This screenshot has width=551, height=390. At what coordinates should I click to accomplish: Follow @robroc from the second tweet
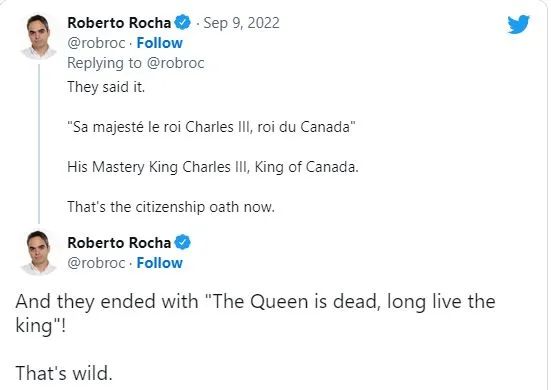tap(160, 263)
